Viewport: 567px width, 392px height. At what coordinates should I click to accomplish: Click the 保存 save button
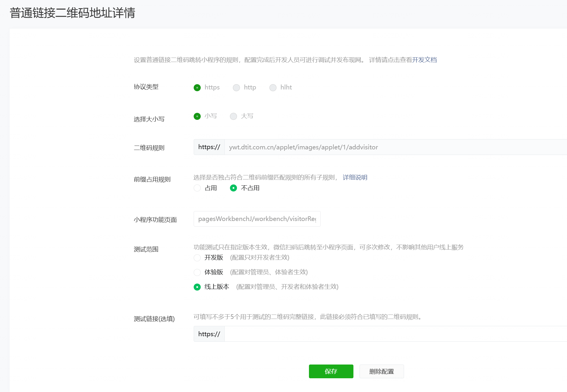pyautogui.click(x=331, y=371)
